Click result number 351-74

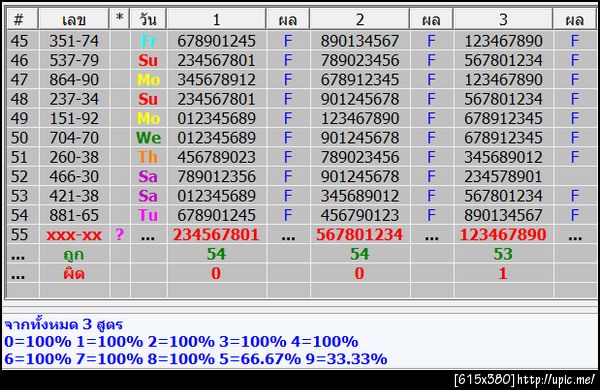click(74, 41)
